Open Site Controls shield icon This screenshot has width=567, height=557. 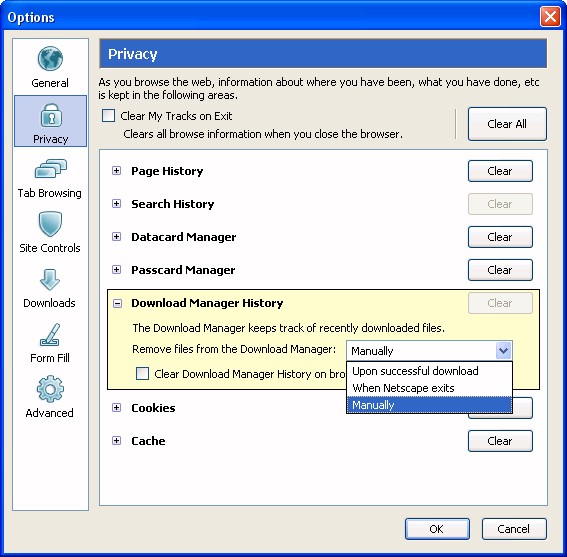(50, 224)
